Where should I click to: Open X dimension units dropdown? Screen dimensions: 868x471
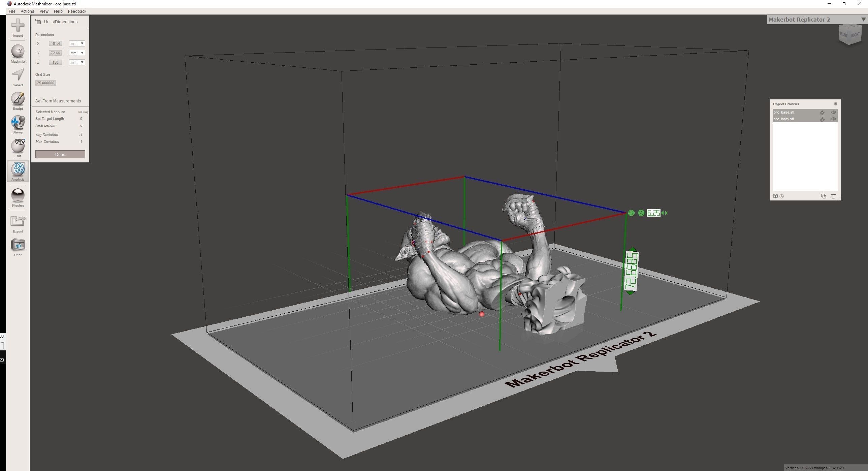point(77,43)
